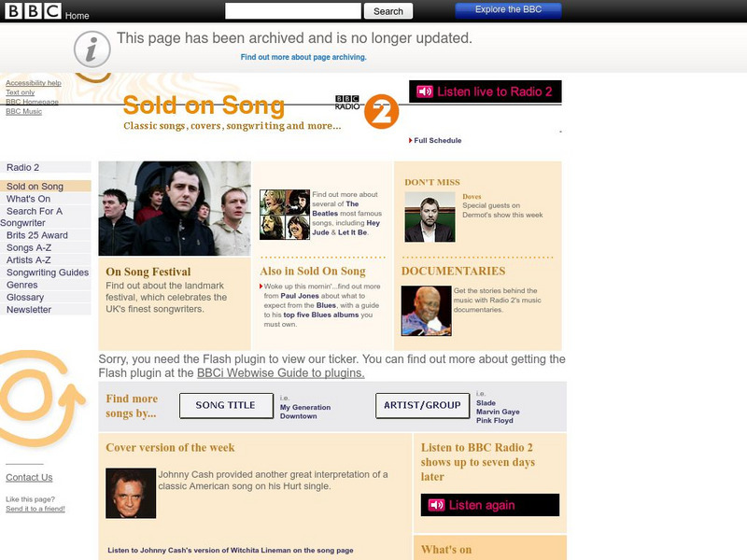Click speaker icon on Listen live button

click(x=425, y=91)
